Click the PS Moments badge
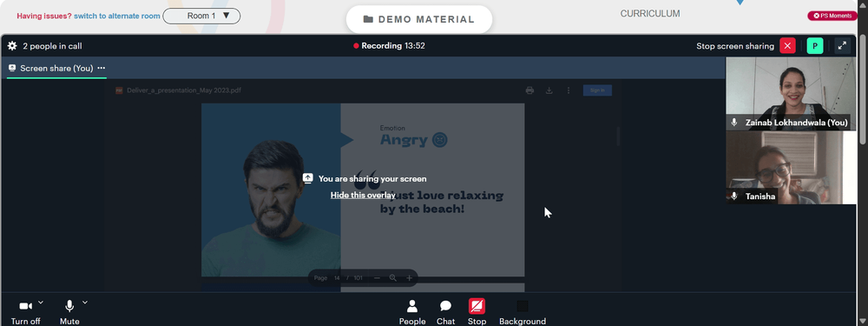 832,16
